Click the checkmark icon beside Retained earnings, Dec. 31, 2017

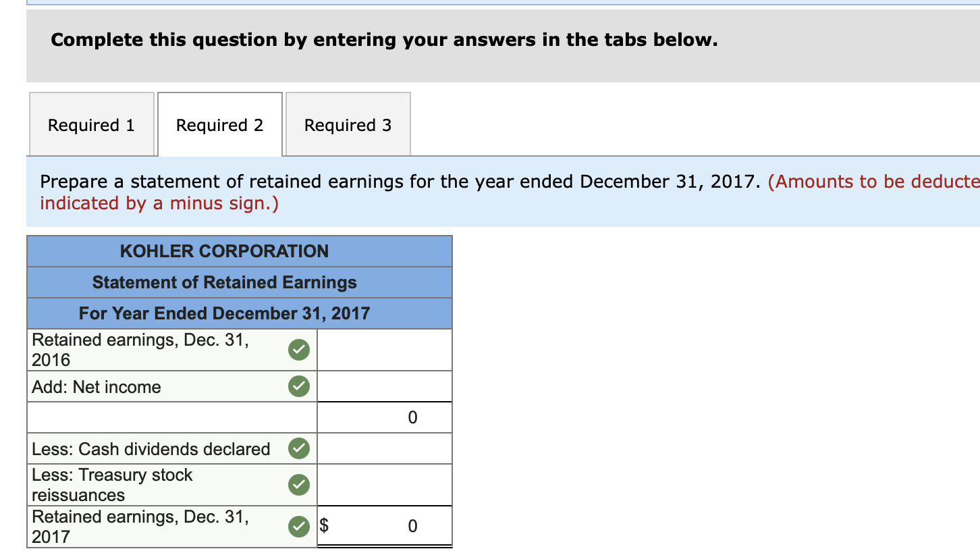[298, 526]
